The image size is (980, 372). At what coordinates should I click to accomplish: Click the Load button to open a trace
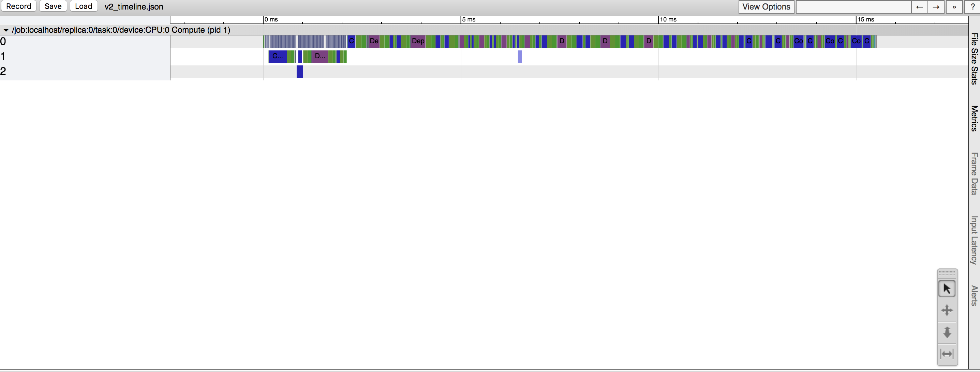[x=83, y=6]
